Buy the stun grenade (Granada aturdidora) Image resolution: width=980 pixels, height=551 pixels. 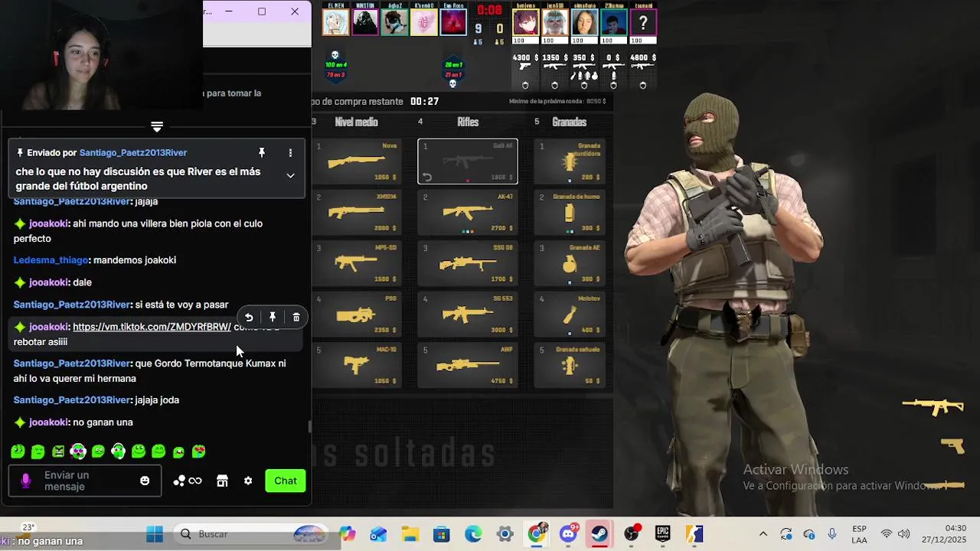click(x=570, y=161)
